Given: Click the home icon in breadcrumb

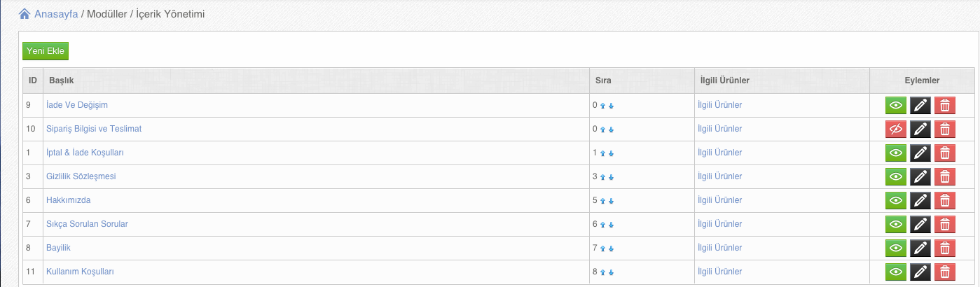Looking at the screenshot, I should pyautogui.click(x=25, y=13).
